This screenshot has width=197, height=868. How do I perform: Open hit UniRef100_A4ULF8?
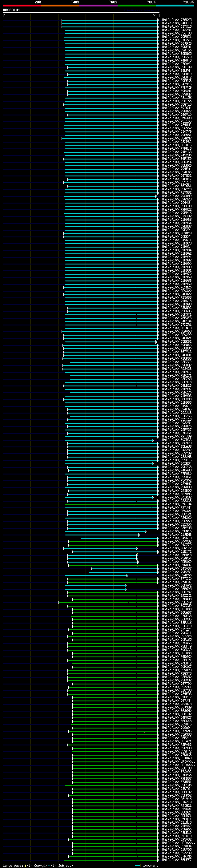pyautogui.click(x=177, y=23)
